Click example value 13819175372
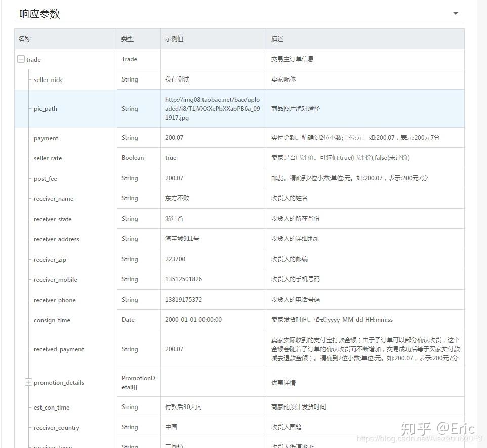This screenshot has height=448, width=487. tap(183, 300)
